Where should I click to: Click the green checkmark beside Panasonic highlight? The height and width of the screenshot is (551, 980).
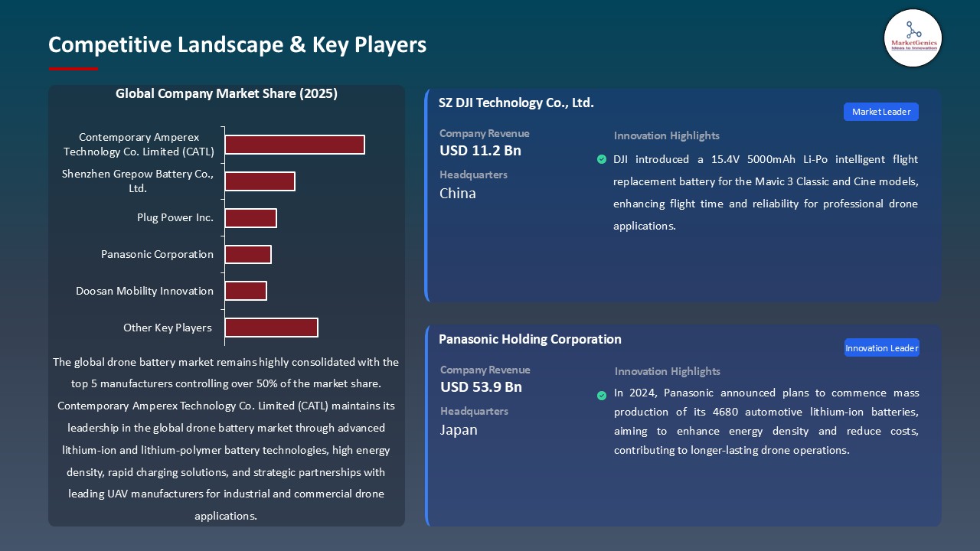coord(602,395)
